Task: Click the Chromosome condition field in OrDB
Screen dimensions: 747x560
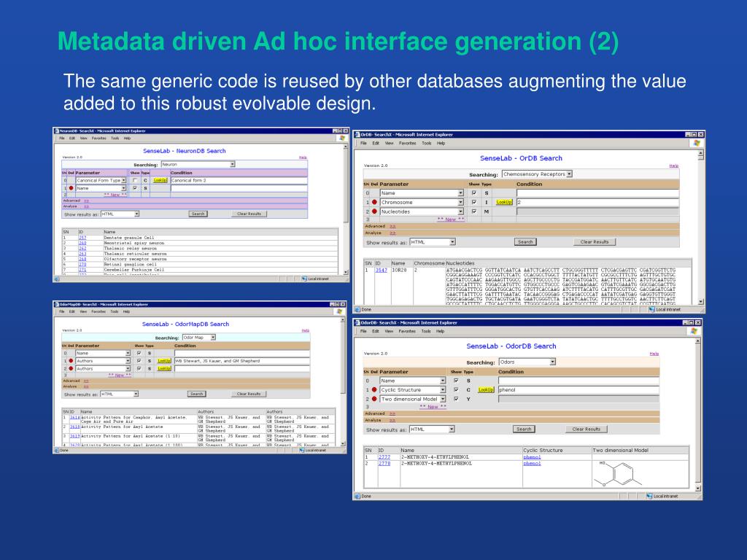Action: [x=598, y=203]
